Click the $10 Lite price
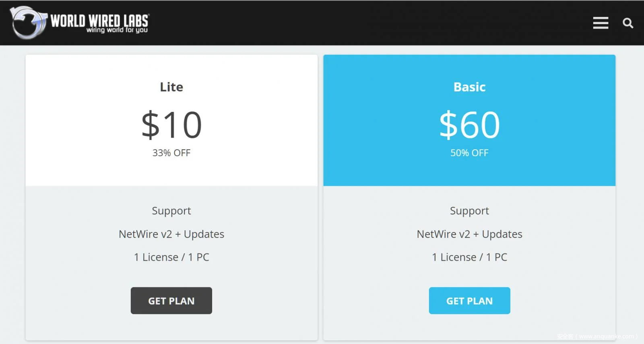The width and height of the screenshot is (644, 344). (x=171, y=125)
